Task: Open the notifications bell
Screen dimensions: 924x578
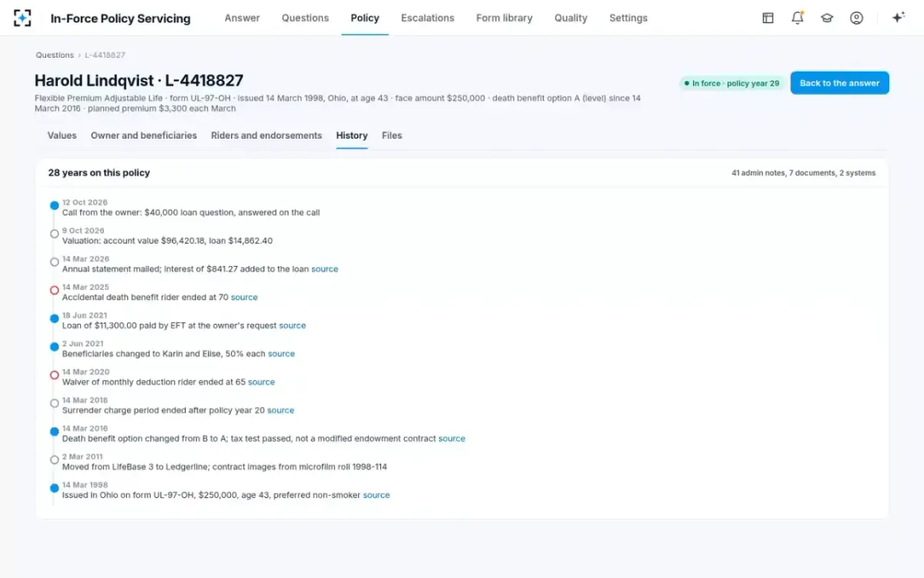Action: [798, 18]
